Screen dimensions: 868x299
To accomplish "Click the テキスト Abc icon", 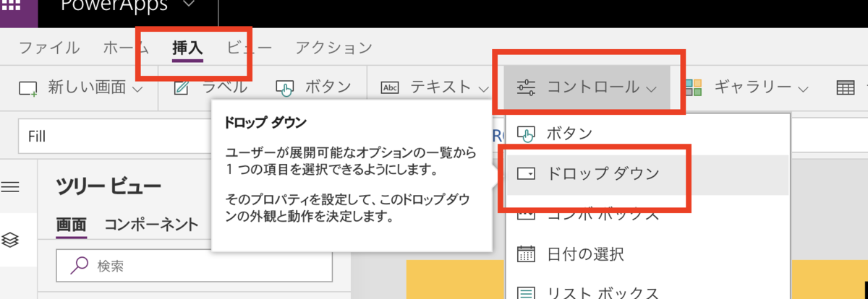I will pos(390,88).
